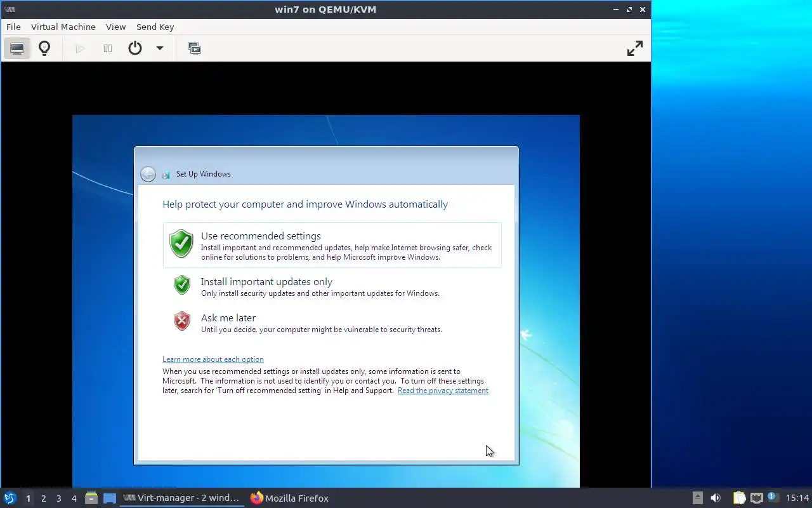The width and height of the screenshot is (812, 508).
Task: Click the Shut down power button
Action: pos(135,48)
